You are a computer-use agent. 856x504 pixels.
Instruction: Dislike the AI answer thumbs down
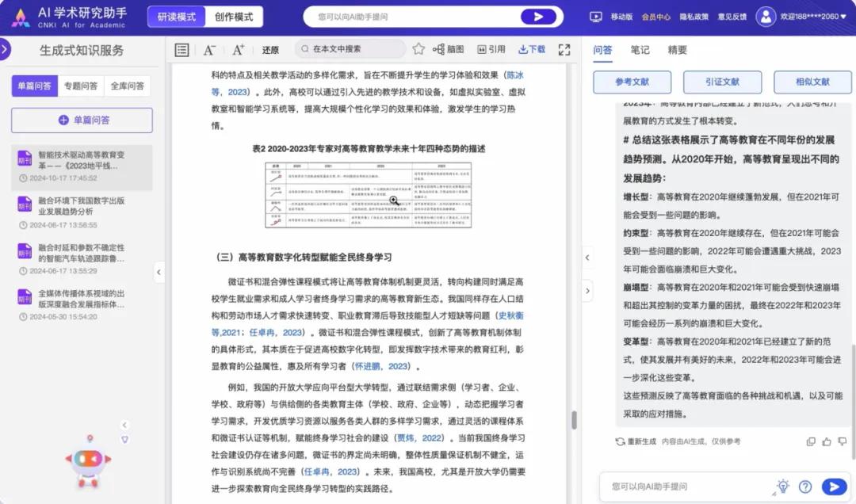coord(843,441)
